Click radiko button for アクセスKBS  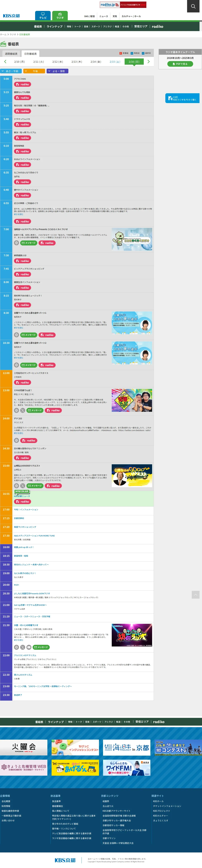(x=22, y=85)
